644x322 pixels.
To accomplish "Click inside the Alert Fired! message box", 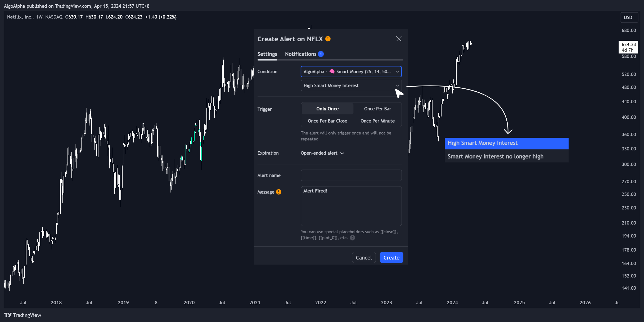I will [x=351, y=206].
